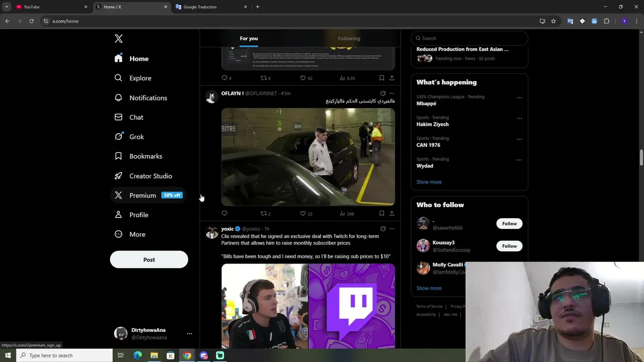Screen dimensions: 644x362
Task: Switch to the For you tab
Action: point(249,39)
